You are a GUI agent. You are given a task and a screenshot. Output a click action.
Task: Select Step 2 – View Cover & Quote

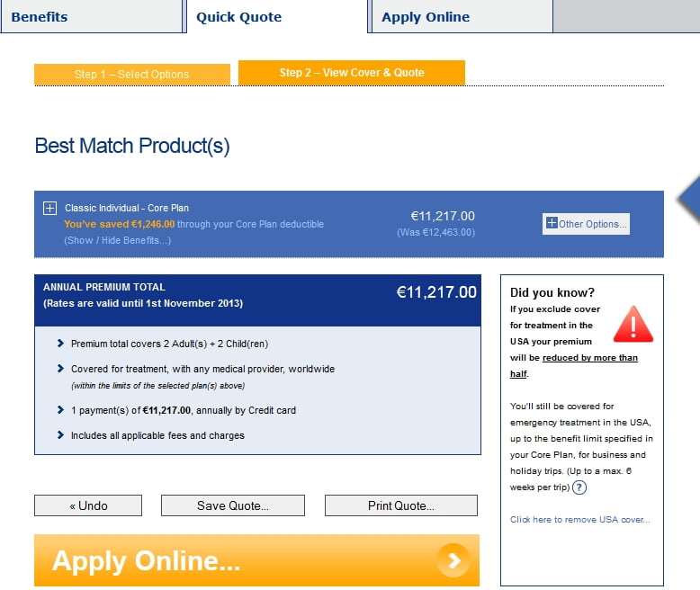pyautogui.click(x=352, y=73)
